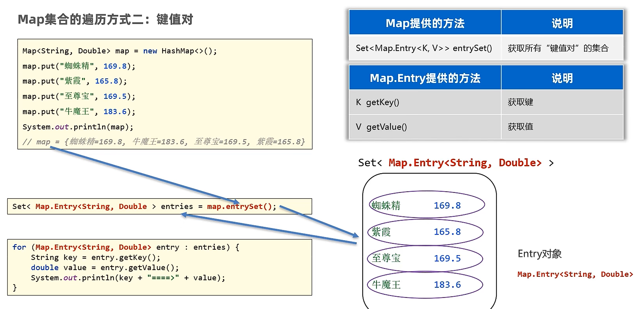This screenshot has width=644, height=309.
Task: Click the red Set<Map.Entry<String, Double>> heading
Action: [465, 163]
